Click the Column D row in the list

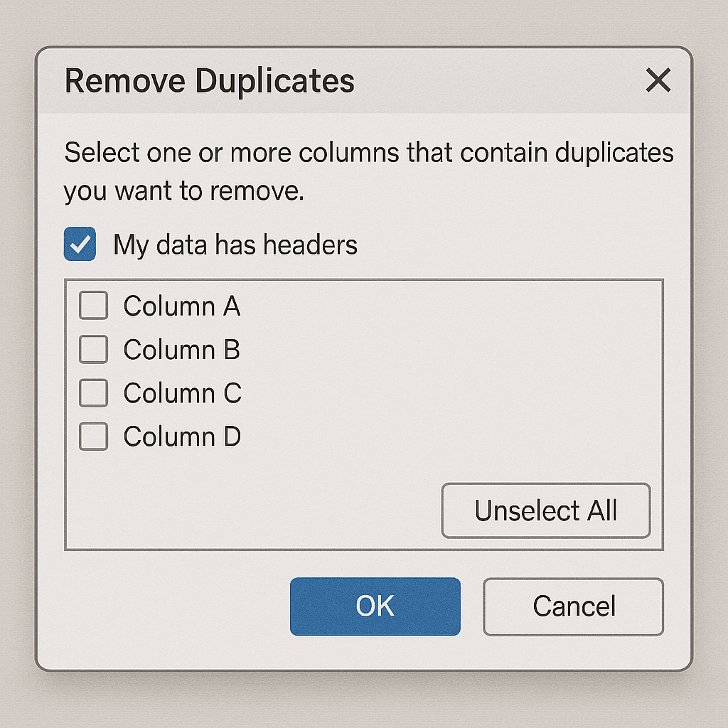point(181,437)
